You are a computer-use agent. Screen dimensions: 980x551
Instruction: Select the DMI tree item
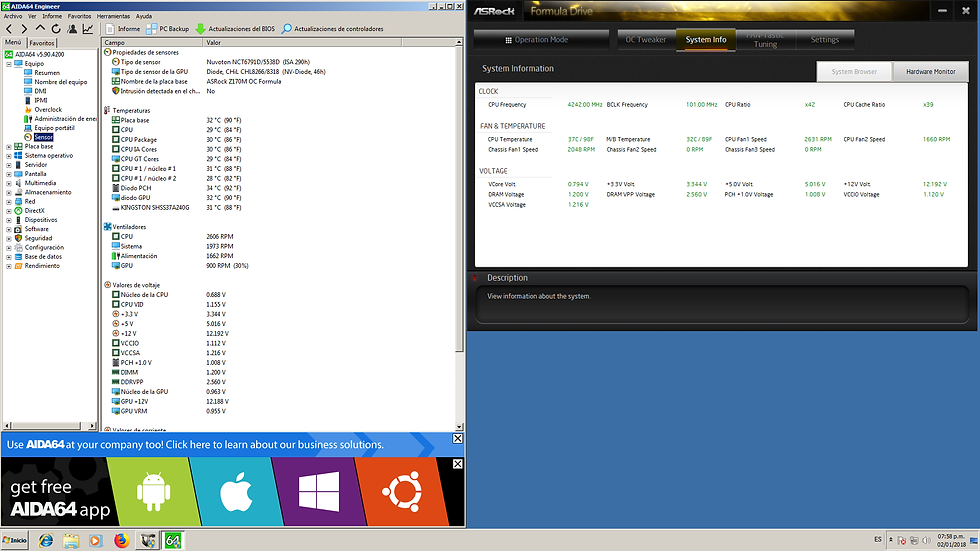tap(40, 91)
